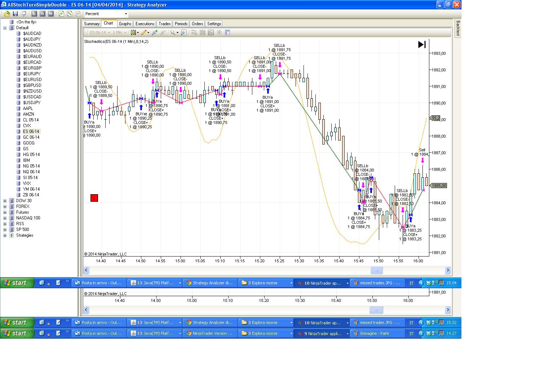
Task: Click the 'o' optimize toolbar button
Action: coord(43,14)
